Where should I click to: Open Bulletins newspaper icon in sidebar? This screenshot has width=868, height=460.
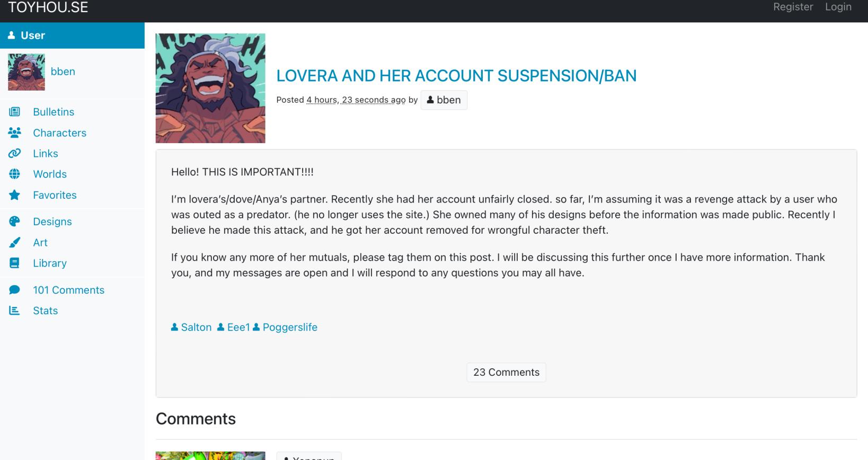[x=15, y=112]
